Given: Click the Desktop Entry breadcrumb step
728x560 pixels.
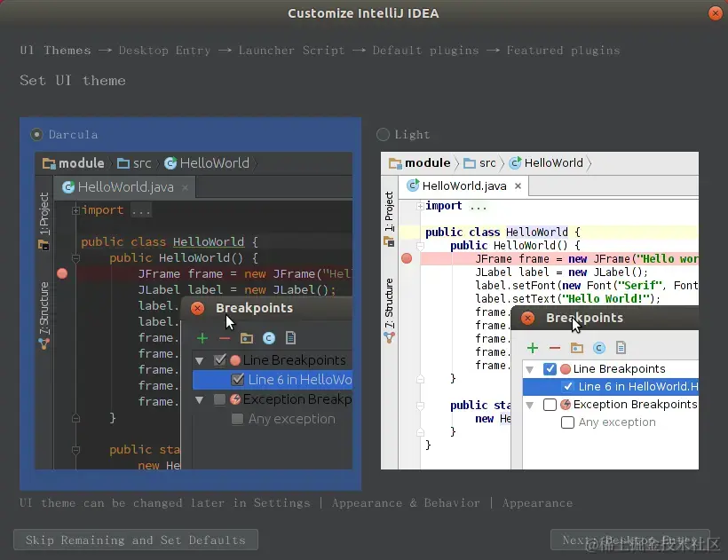Looking at the screenshot, I should coord(164,50).
